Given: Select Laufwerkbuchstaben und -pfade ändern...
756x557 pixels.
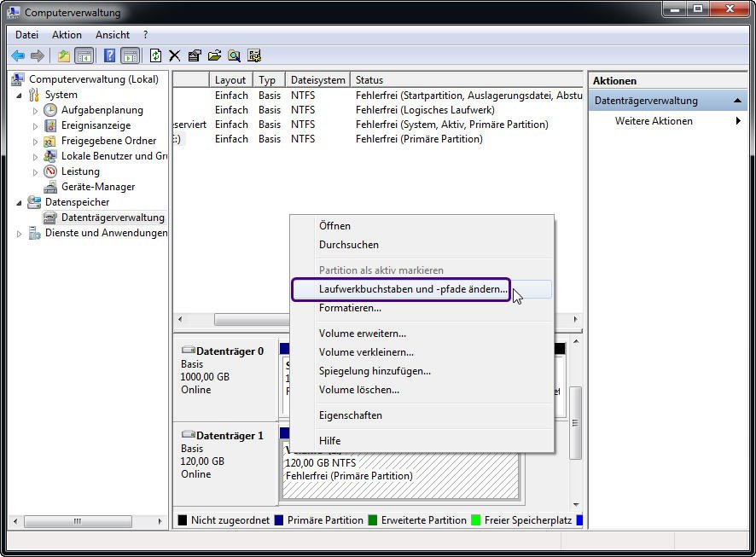Looking at the screenshot, I should tap(422, 289).
